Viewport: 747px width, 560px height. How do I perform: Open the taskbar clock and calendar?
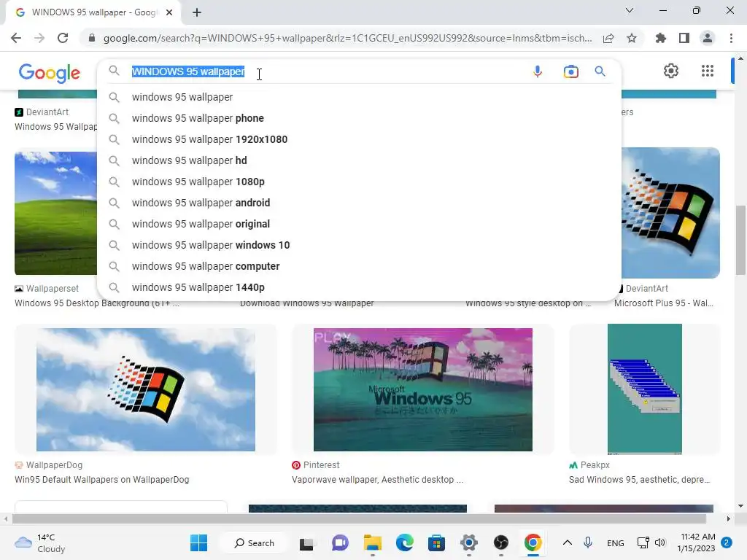pyautogui.click(x=696, y=542)
